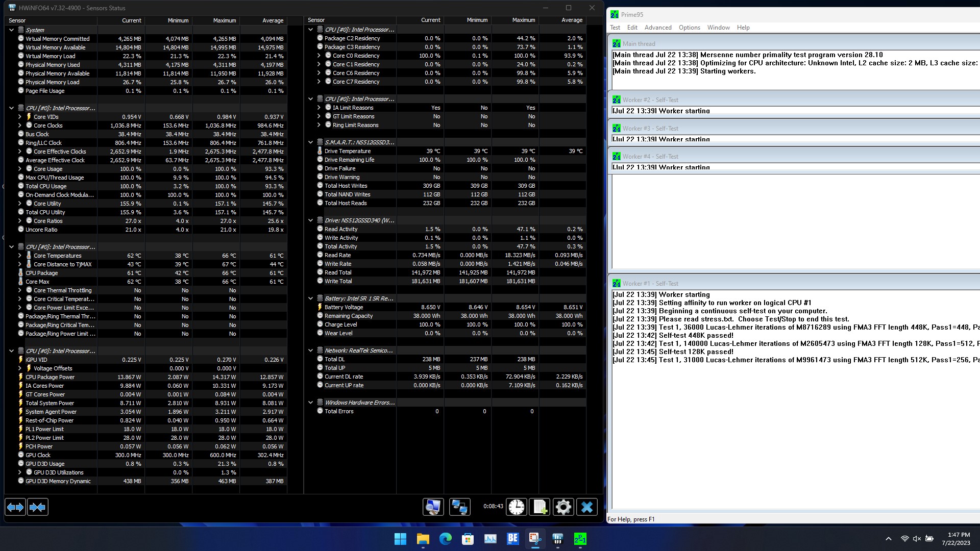Collapse the Battery sensor group

click(x=310, y=298)
